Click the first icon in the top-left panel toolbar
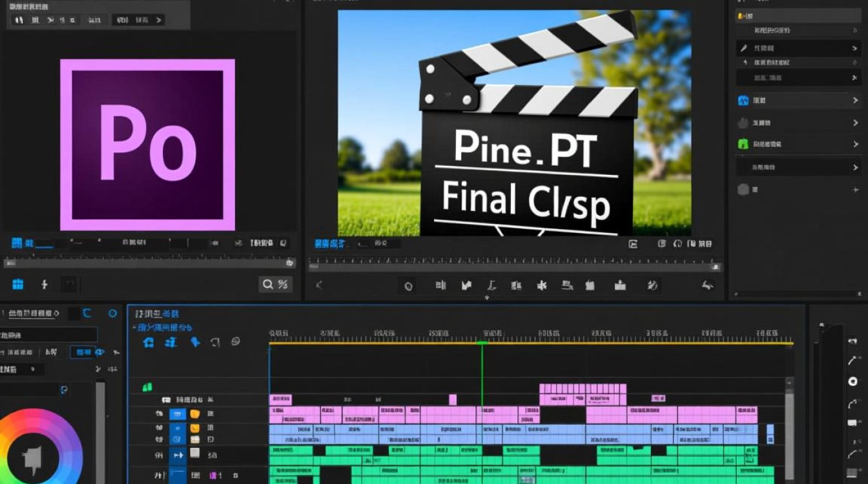The image size is (868, 484). 19,20
